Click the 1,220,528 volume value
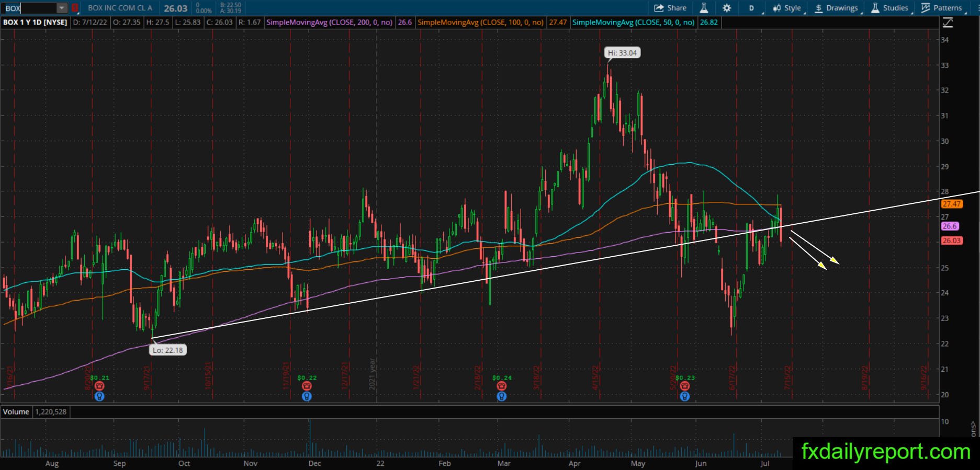The height and width of the screenshot is (470, 980). 51,412
